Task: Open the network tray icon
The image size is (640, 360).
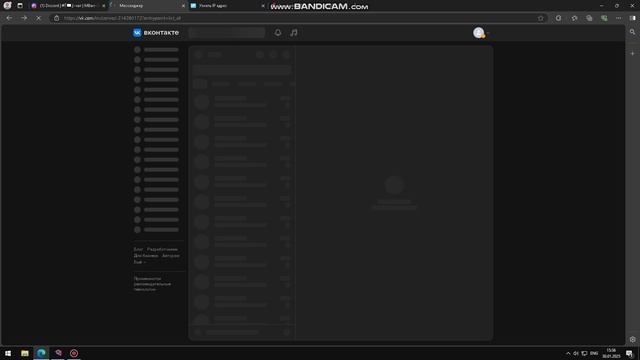Action: [584, 353]
